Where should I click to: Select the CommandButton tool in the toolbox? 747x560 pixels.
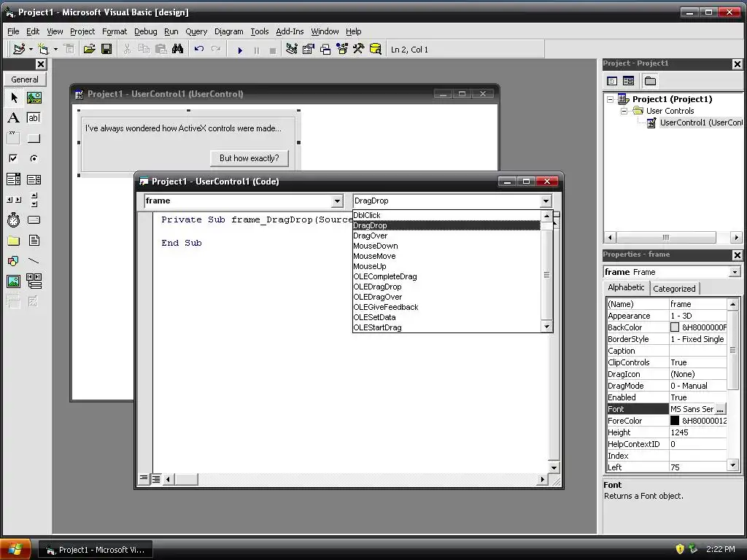click(x=34, y=138)
